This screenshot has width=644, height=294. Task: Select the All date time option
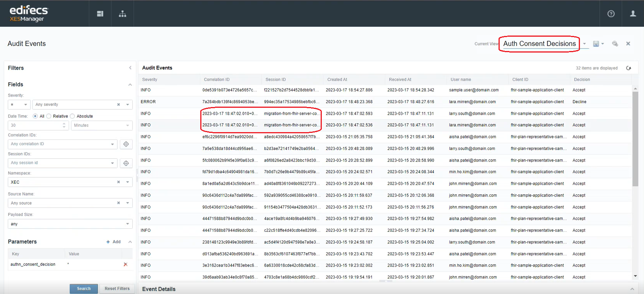(35, 116)
